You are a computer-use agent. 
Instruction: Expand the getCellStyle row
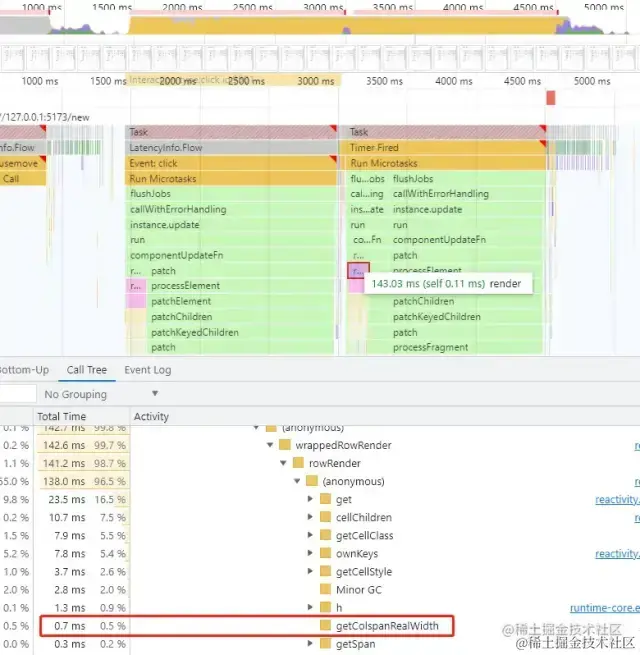pyautogui.click(x=310, y=571)
